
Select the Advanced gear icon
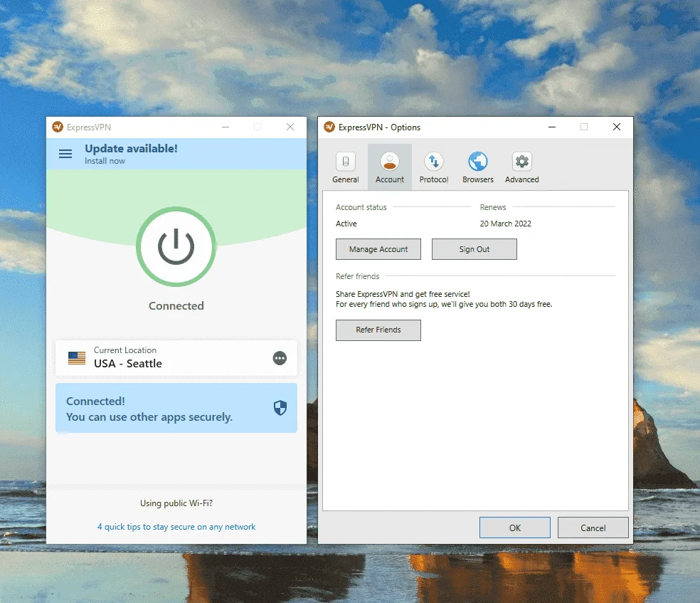coord(522,162)
